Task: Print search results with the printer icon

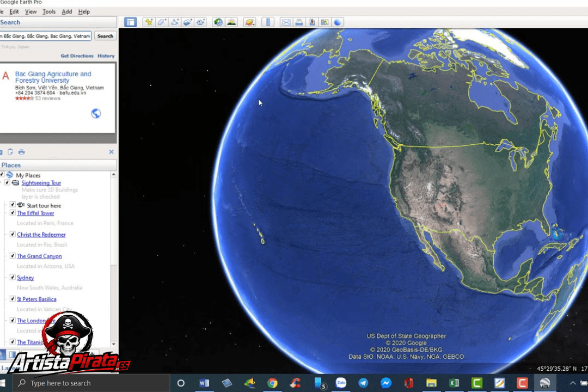Action: (x=21, y=152)
